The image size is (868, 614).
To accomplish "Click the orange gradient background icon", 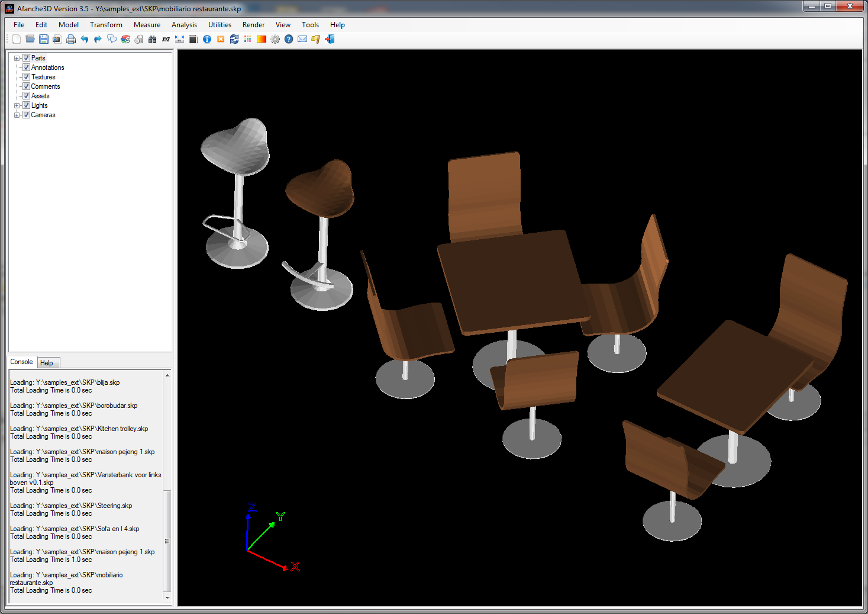I will click(x=261, y=39).
